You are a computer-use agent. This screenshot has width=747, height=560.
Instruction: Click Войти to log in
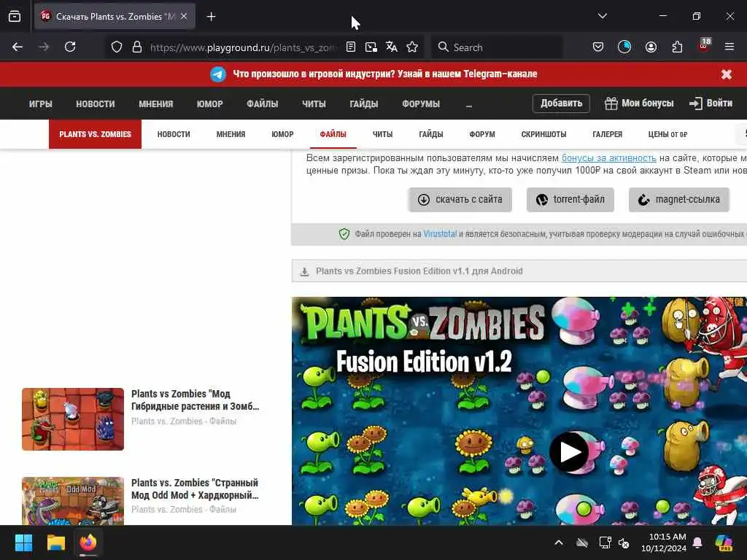(711, 104)
